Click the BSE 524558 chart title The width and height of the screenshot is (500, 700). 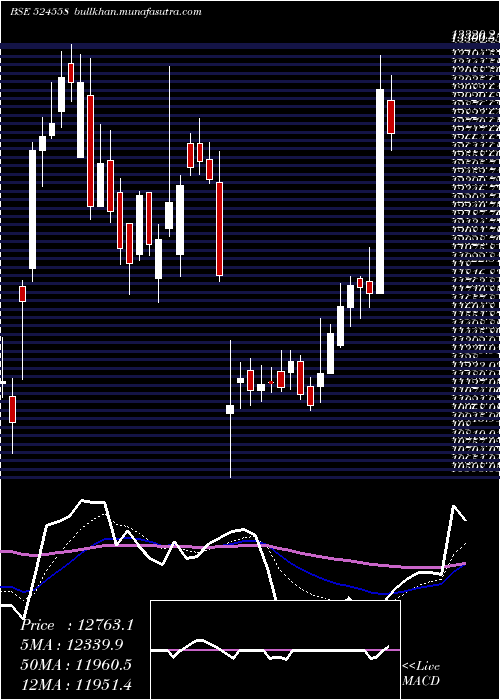point(39,12)
